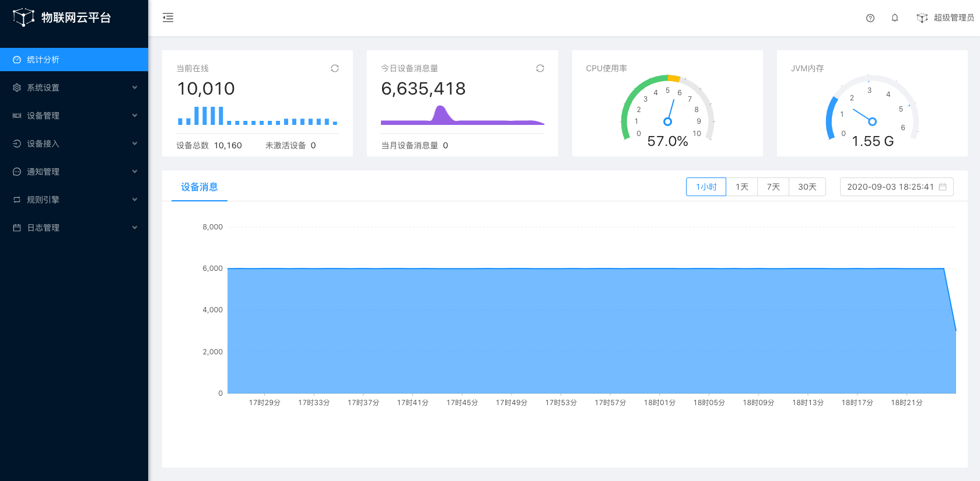The width and height of the screenshot is (980, 481).
Task: Click the 超级管理员 user avatar icon
Action: tap(922, 18)
